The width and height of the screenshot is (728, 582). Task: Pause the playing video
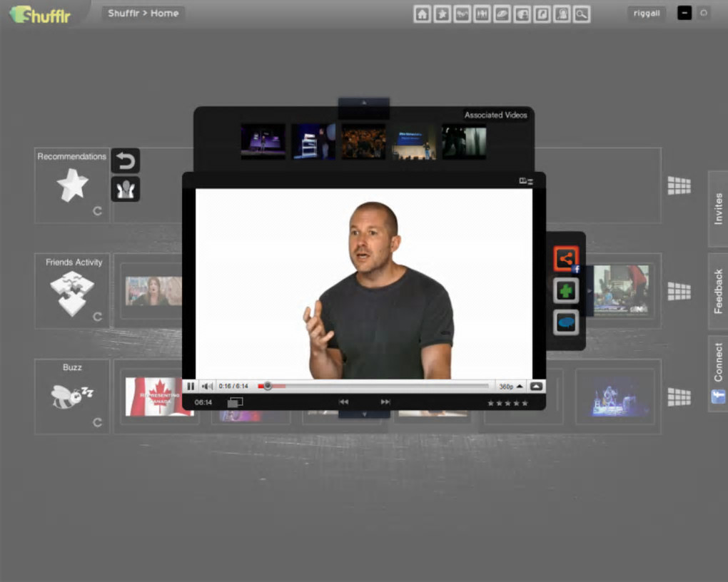(x=191, y=386)
